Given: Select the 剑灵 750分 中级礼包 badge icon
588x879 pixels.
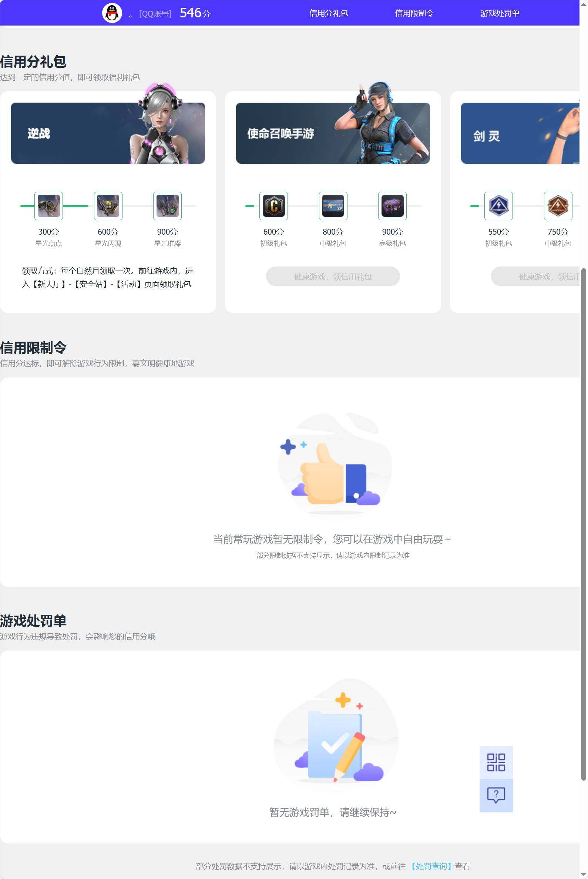Looking at the screenshot, I should pos(558,206).
